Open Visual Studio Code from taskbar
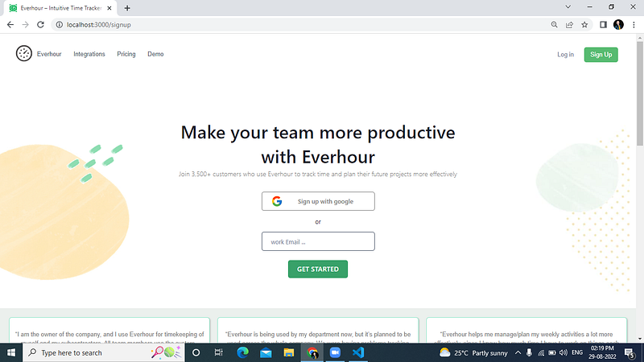This screenshot has height=362, width=644. 358,352
